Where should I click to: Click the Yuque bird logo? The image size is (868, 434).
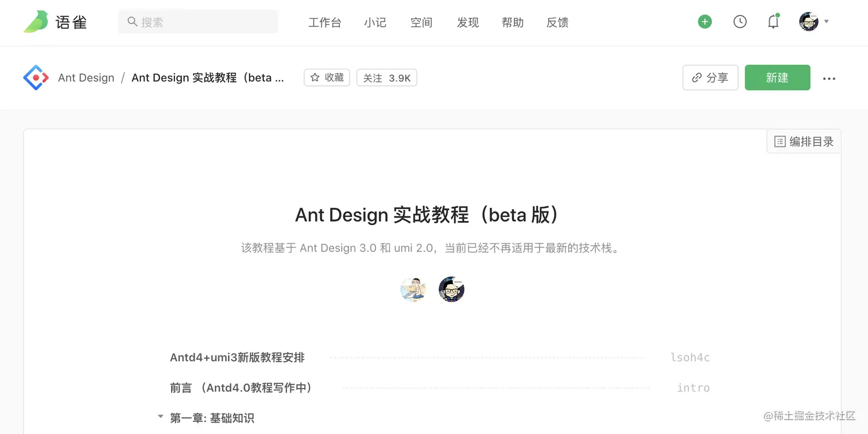click(x=36, y=22)
